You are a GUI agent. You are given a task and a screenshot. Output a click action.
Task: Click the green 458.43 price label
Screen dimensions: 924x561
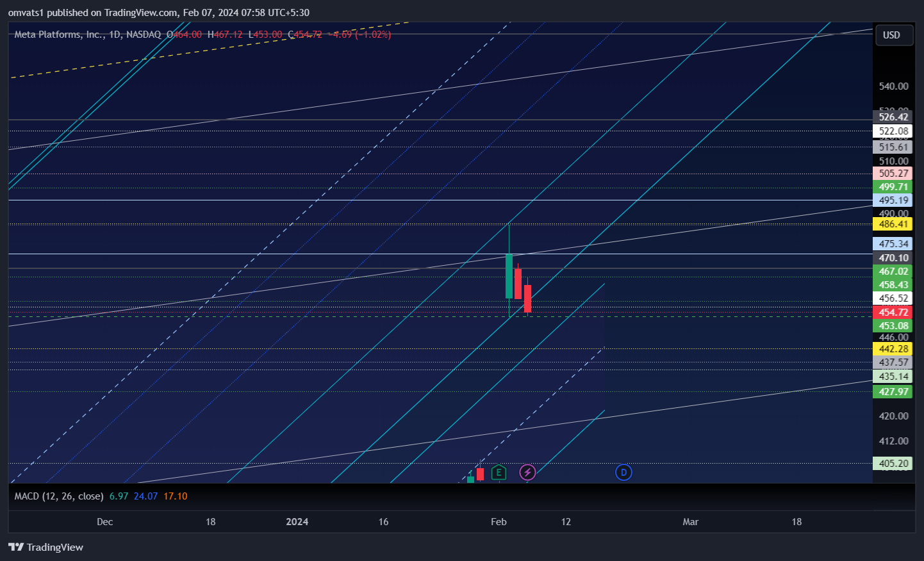coord(893,285)
